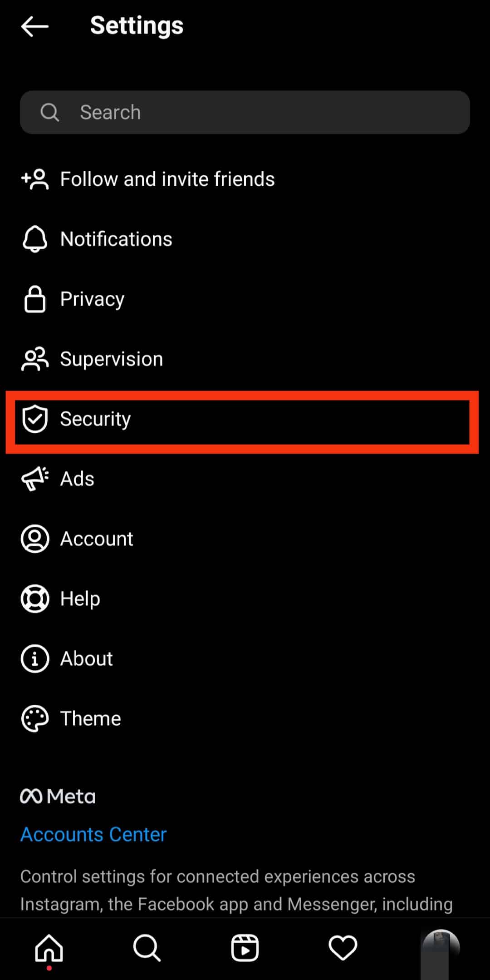Image resolution: width=490 pixels, height=980 pixels.
Task: Open the About menu item
Action: [245, 658]
